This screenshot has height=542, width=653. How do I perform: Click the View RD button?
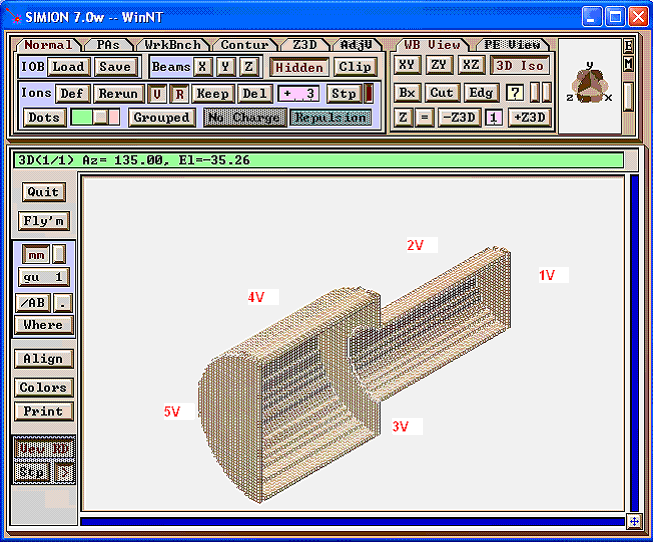(x=44, y=449)
